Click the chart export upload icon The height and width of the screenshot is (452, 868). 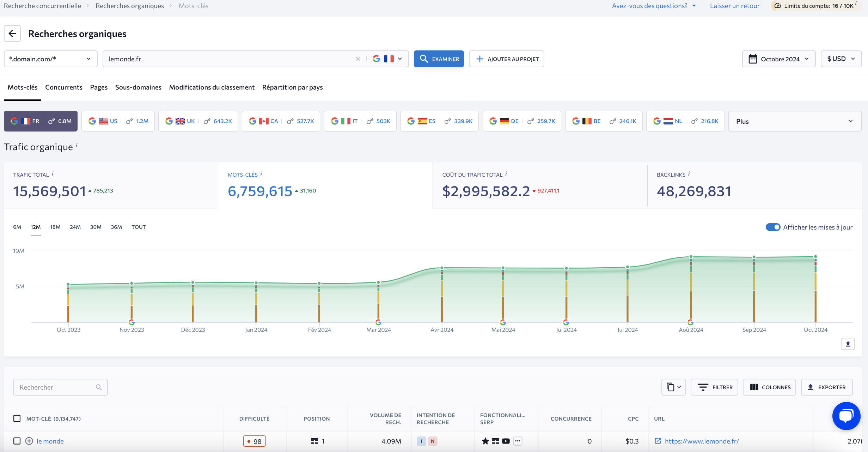click(x=848, y=344)
